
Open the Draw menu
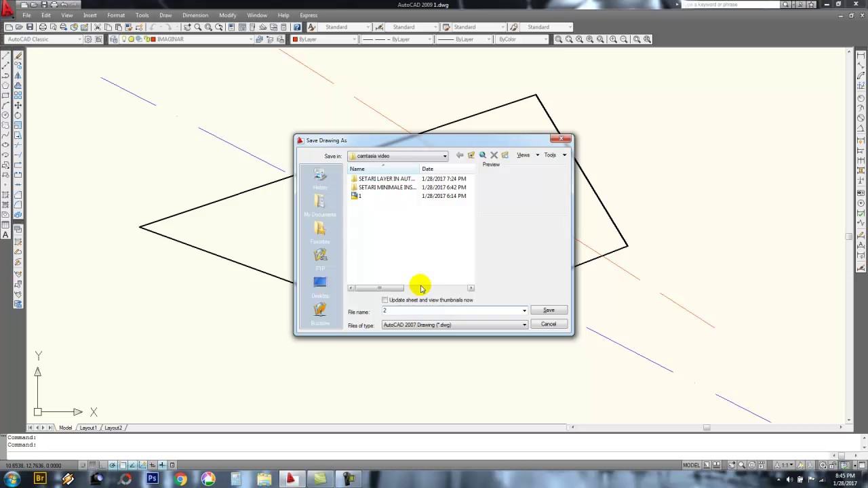pyautogui.click(x=165, y=15)
